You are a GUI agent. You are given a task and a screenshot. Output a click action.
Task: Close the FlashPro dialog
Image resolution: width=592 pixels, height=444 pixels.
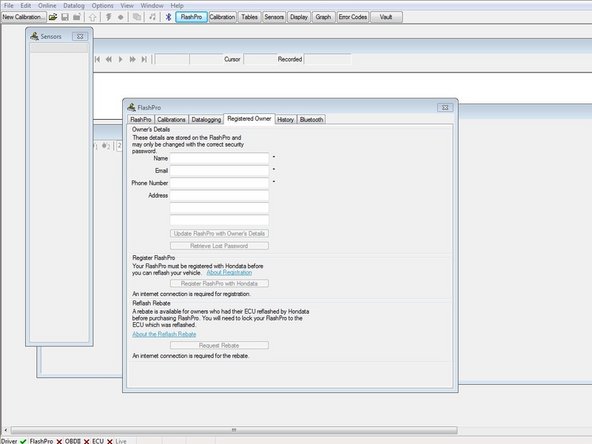[x=445, y=108]
